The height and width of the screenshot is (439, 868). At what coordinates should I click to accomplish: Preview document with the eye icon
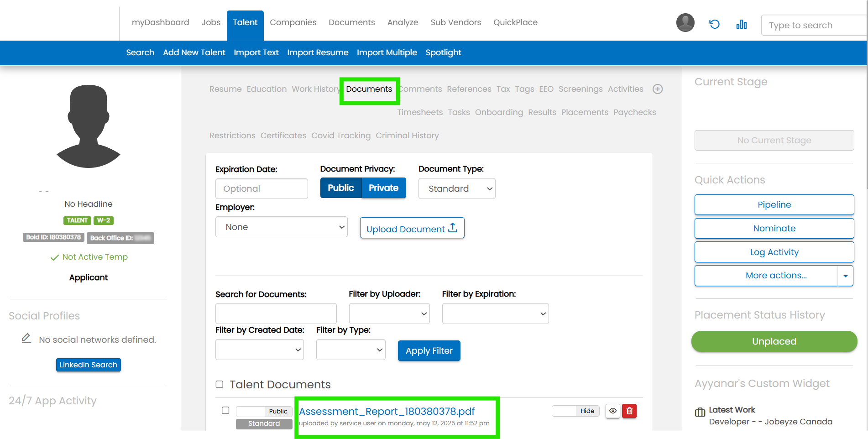613,411
